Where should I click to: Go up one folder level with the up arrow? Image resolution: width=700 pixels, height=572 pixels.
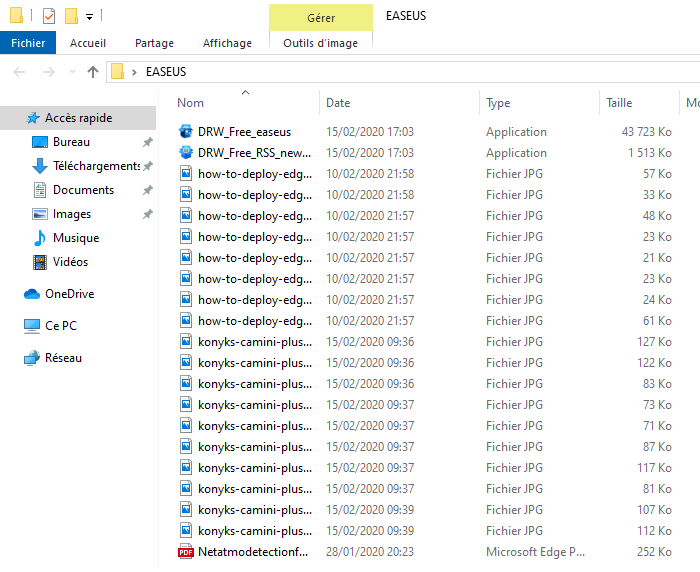93,72
